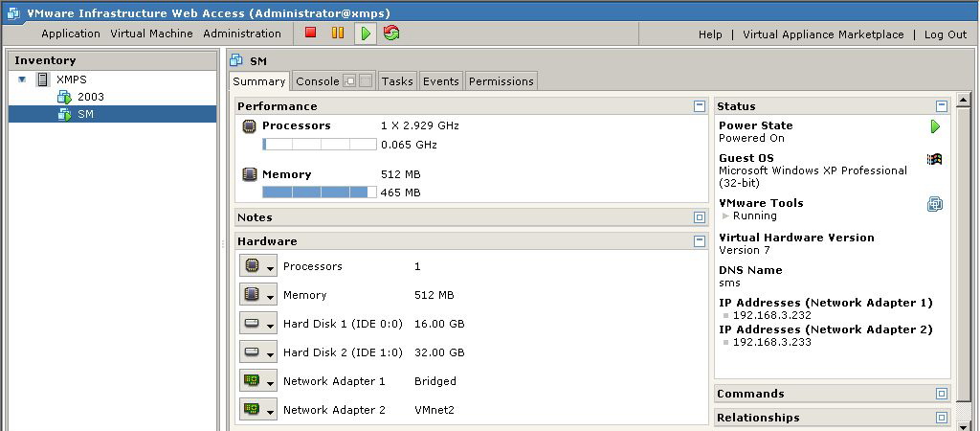Viewport: 980px width, 431px height.
Task: Click the Power State green arrow icon
Action: (x=935, y=127)
